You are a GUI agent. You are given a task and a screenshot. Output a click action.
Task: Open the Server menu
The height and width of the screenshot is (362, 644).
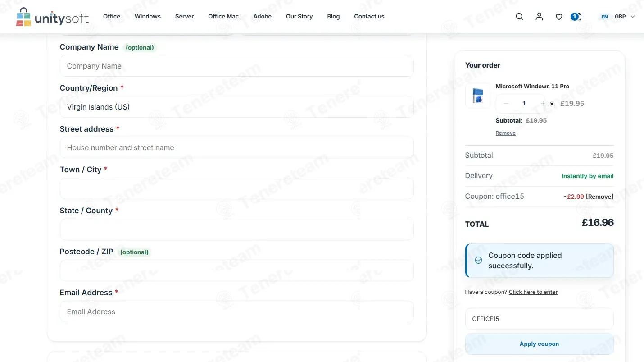(184, 17)
